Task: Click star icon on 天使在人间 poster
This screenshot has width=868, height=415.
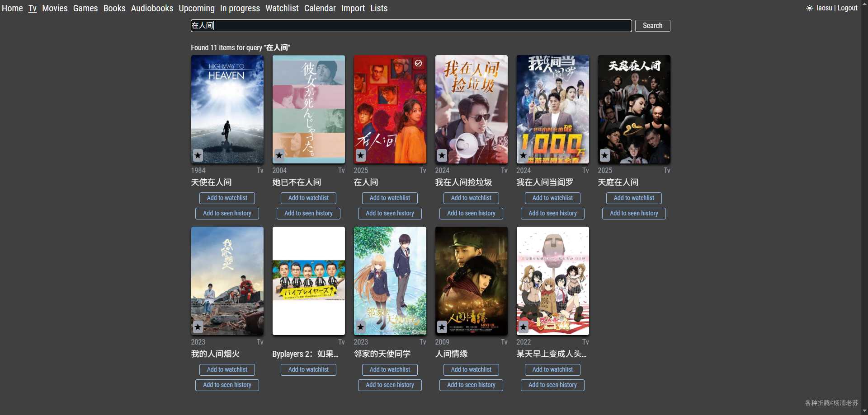Action: [198, 155]
